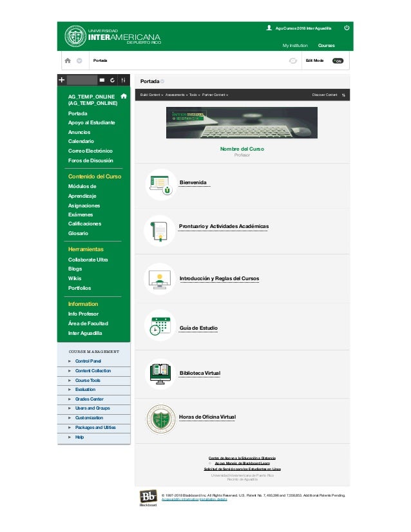This screenshot has height=532, width=411.
Task: Select Portada in course menu
Action: tap(78, 113)
